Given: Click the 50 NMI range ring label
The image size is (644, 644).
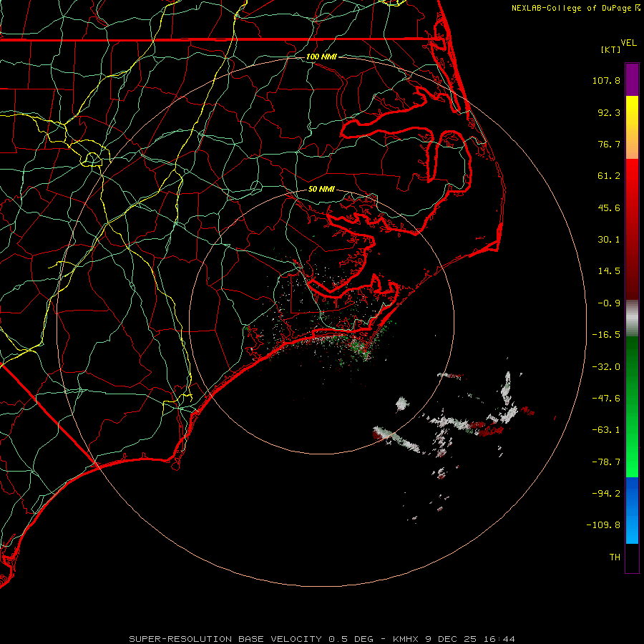Looking at the screenshot, I should [x=321, y=190].
